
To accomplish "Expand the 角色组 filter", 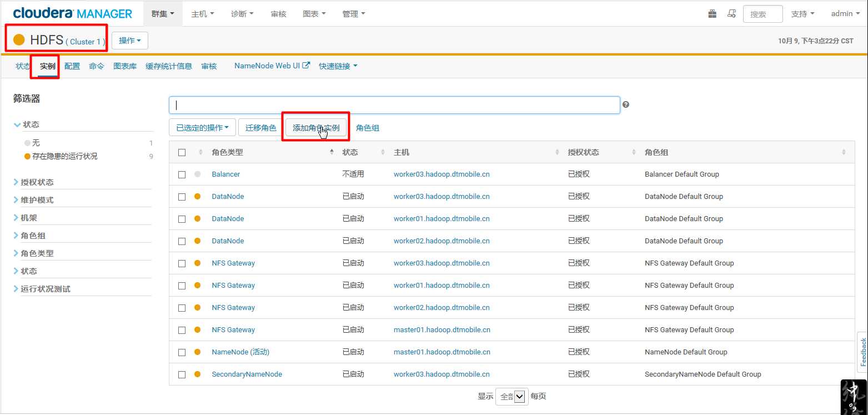I will pos(29,236).
